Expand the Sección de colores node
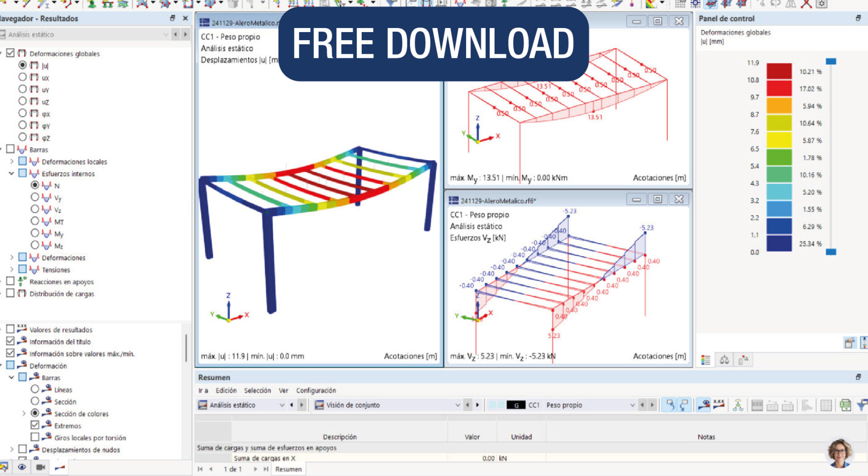This screenshot has height=476, width=868. point(24,413)
